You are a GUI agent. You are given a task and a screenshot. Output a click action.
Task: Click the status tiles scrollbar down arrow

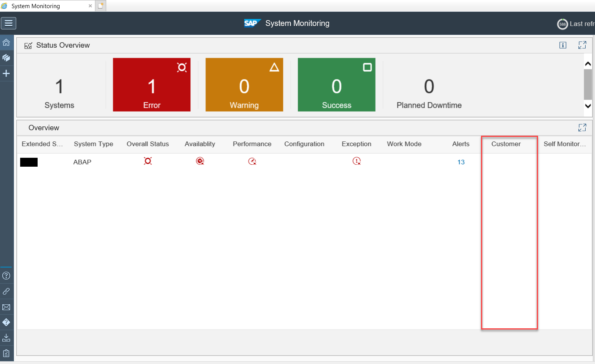tap(588, 105)
